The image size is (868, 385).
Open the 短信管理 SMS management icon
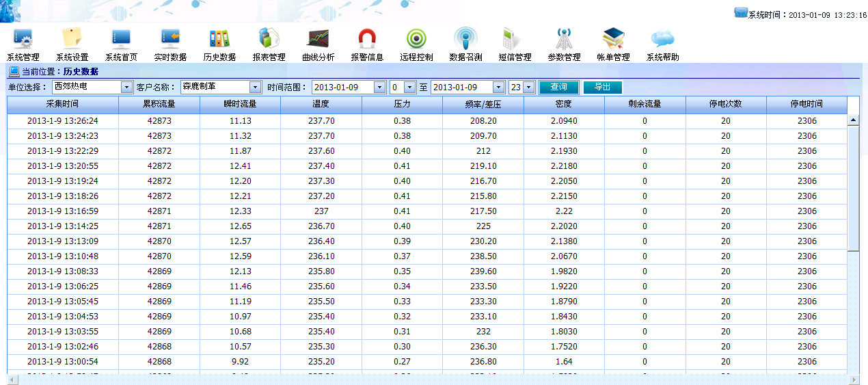click(515, 38)
